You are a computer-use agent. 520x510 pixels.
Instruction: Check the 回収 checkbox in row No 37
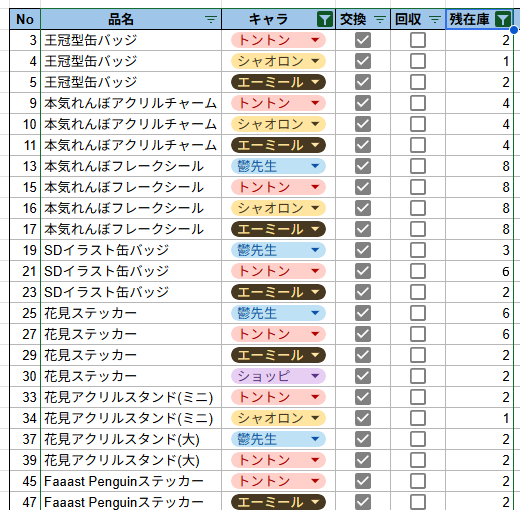click(418, 439)
